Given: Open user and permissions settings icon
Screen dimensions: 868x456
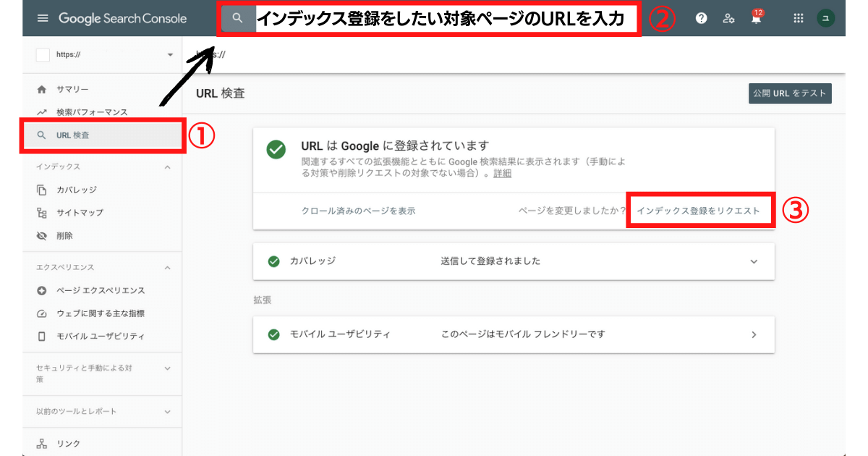Looking at the screenshot, I should (x=728, y=19).
